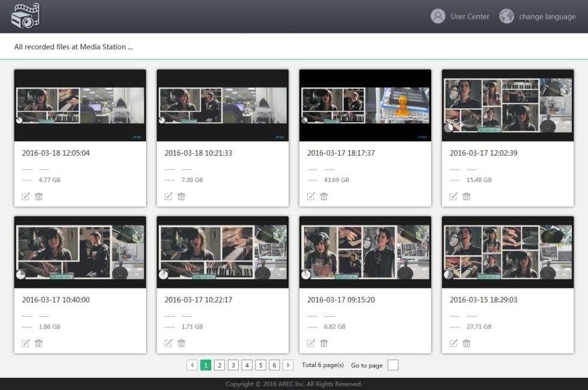
Task: Delete the 2016-03-17 12:02:39 recording
Action: coord(467,197)
